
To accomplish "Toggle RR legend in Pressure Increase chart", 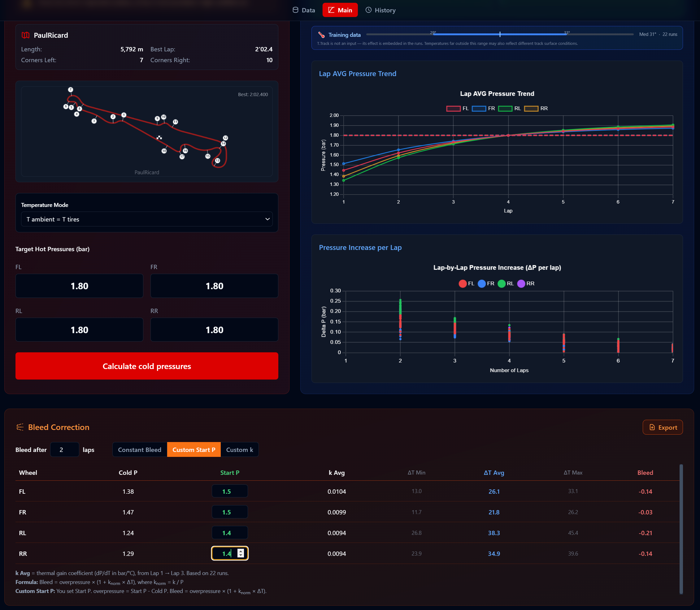I will click(x=526, y=284).
